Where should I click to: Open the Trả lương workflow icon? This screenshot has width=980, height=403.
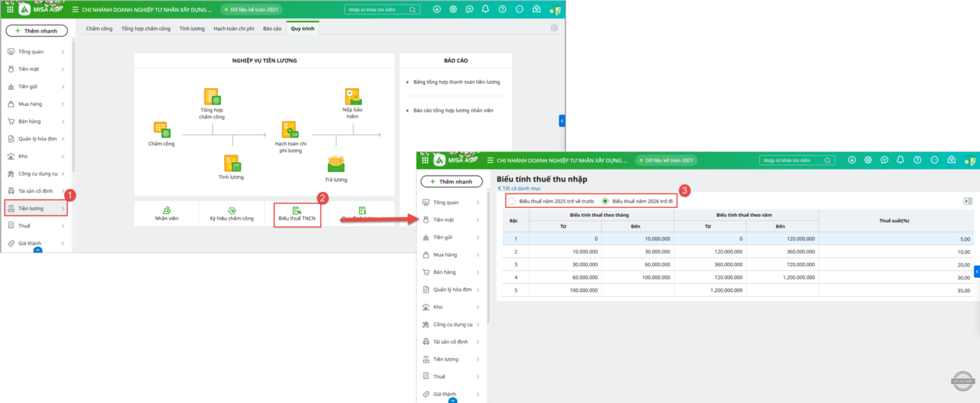(336, 165)
